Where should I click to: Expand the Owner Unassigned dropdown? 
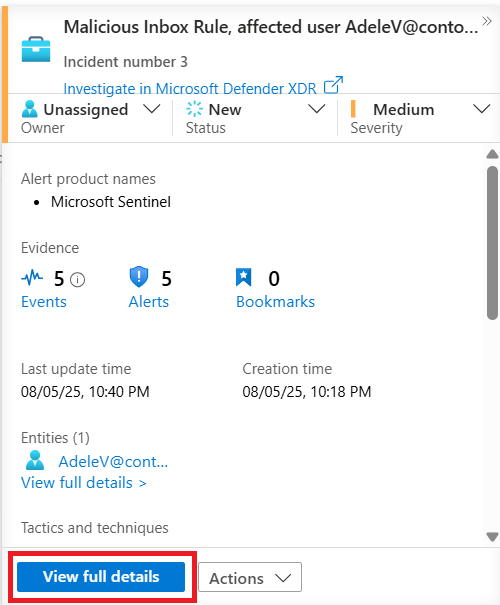[151, 109]
